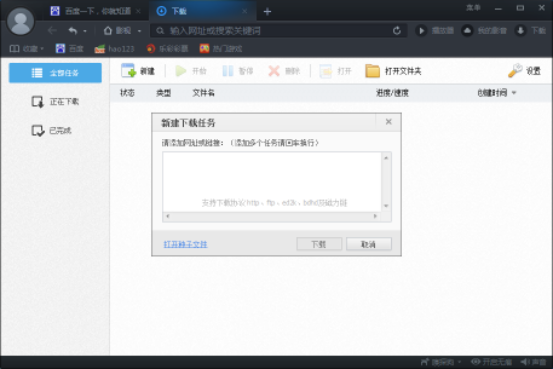The height and width of the screenshot is (369, 553).
Task: Expand the 收藏 favorites dropdown arrow
Action: 42,49
